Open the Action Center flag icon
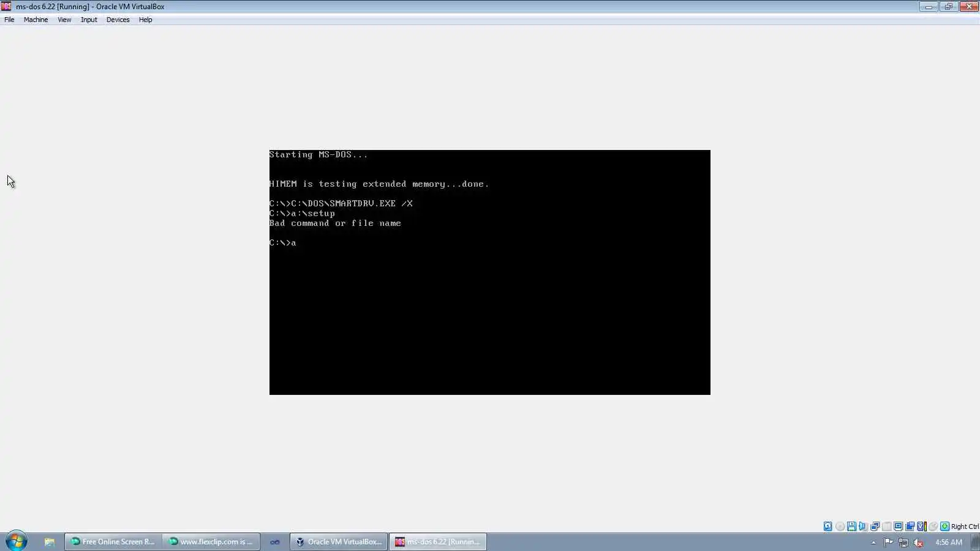Image resolution: width=980 pixels, height=551 pixels. point(888,542)
